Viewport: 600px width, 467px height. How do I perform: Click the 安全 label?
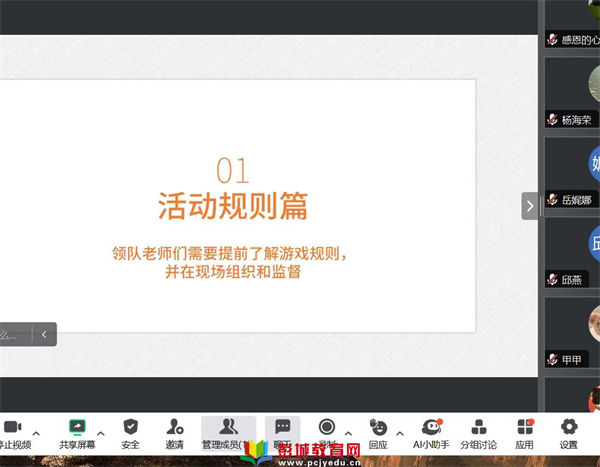pos(130,445)
